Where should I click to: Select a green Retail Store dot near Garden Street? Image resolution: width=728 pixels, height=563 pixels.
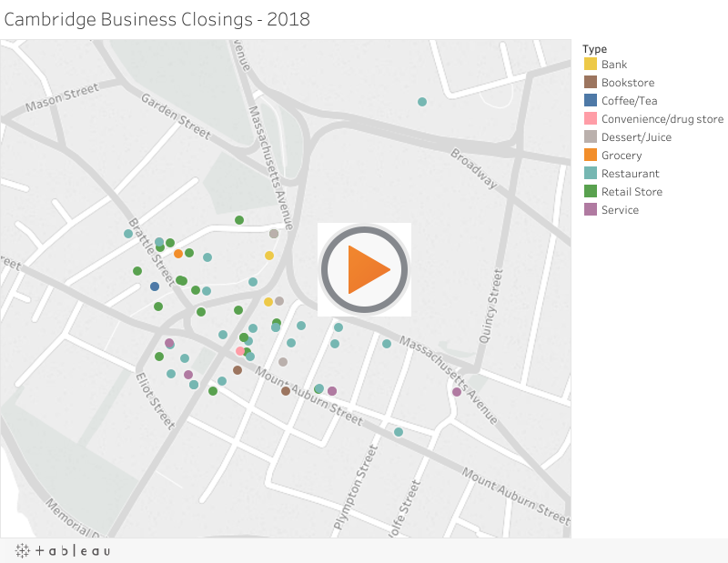point(239,219)
